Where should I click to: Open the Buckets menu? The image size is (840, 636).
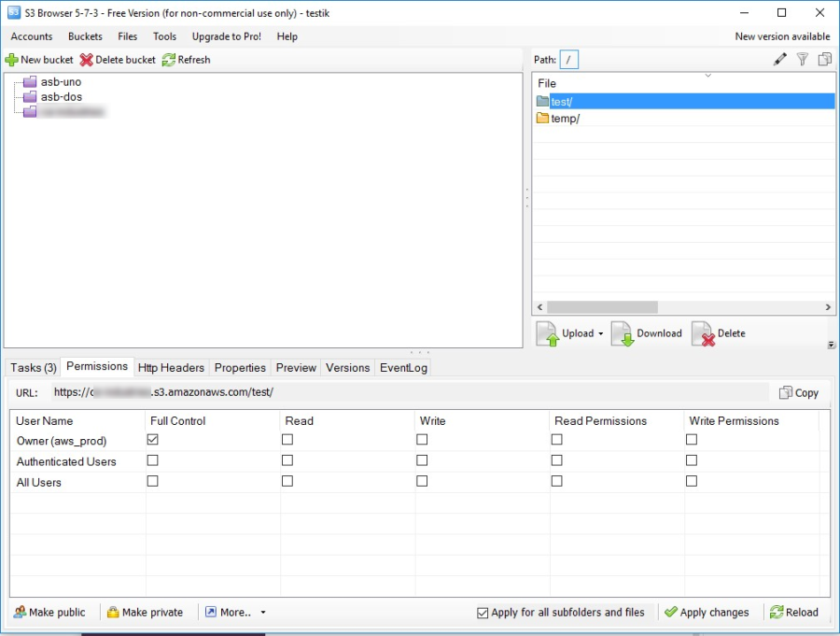tap(85, 36)
